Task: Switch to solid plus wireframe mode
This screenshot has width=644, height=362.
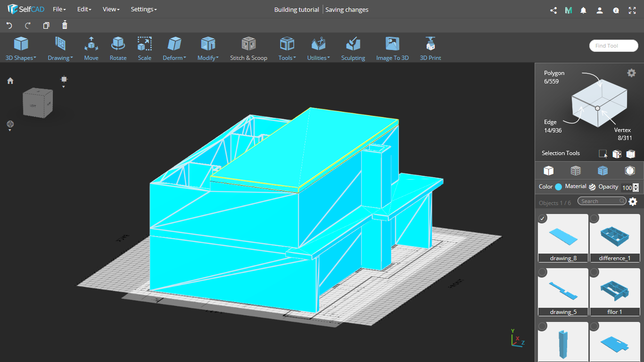Action: point(603,171)
